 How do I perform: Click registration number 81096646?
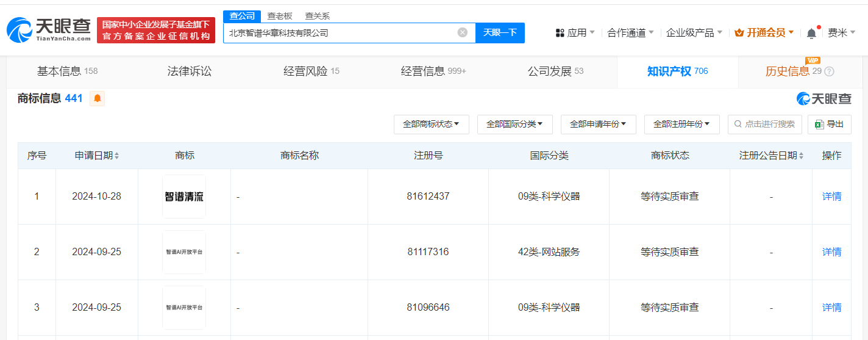coord(428,308)
